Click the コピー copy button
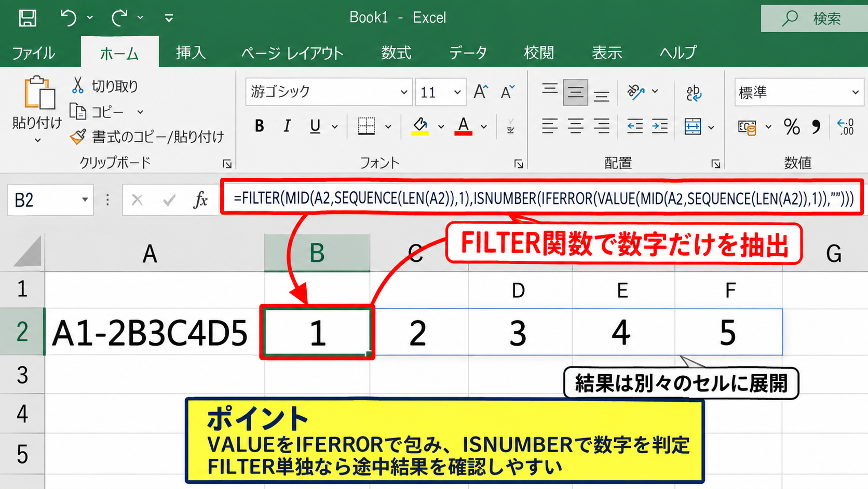The width and height of the screenshot is (868, 489). click(x=98, y=111)
